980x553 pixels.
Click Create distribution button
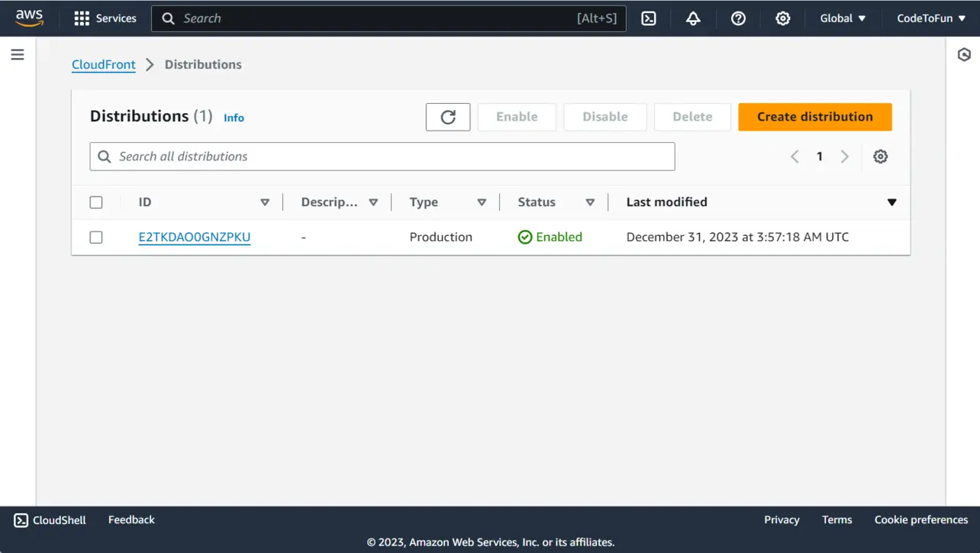tap(815, 117)
